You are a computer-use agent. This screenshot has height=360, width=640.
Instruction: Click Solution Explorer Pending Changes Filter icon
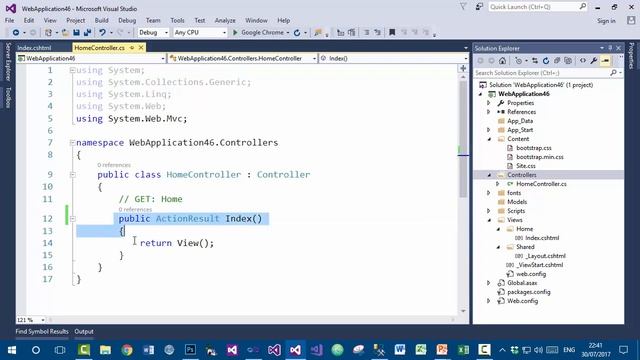tap(519, 61)
